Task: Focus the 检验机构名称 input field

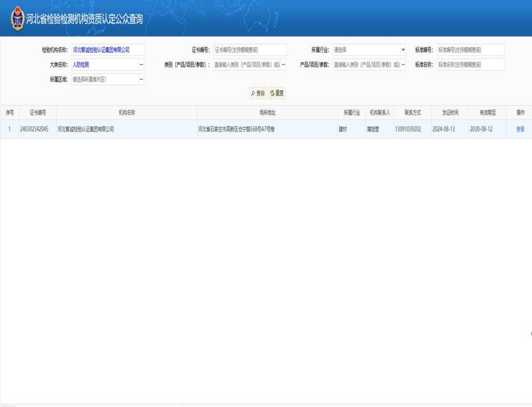Action: pyautogui.click(x=108, y=50)
